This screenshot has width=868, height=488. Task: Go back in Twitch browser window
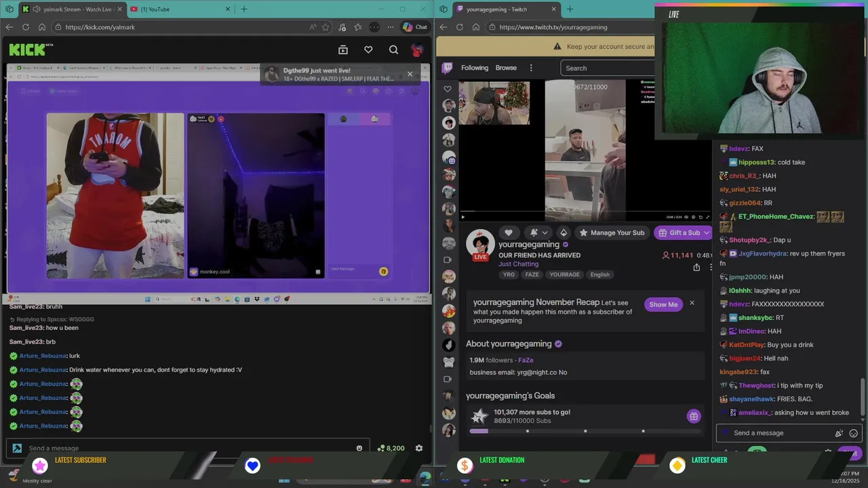443,27
